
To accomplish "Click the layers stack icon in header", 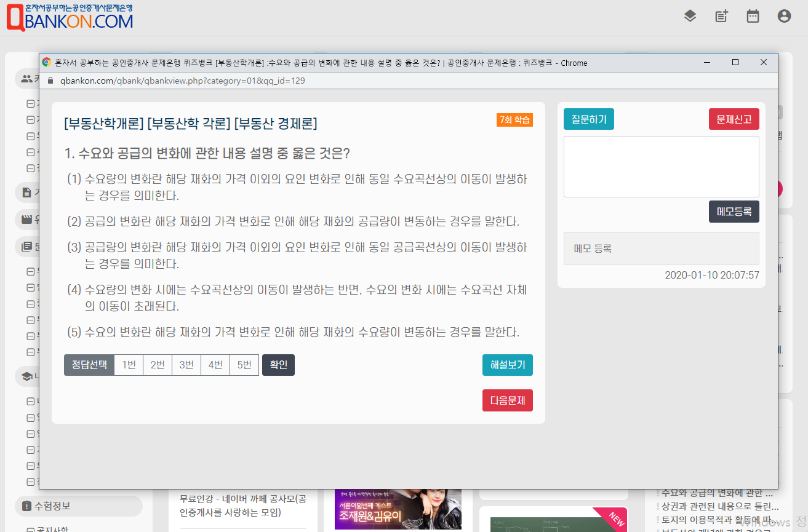I will (690, 17).
